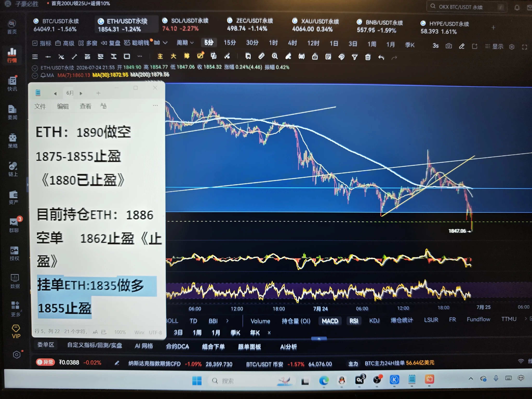Toggle the 持仓量 (OI) indicator
Screen dimensions: 532x399
[x=296, y=321]
